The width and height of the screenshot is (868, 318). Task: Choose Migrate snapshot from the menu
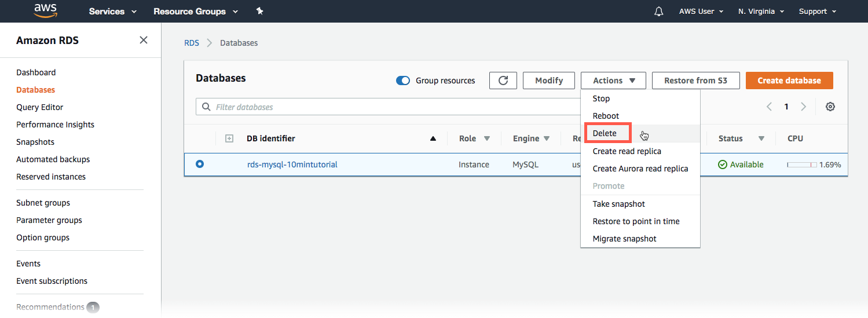click(640, 239)
